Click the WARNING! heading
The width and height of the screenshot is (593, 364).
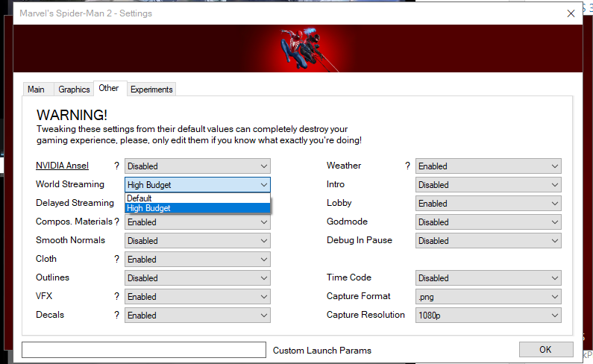[72, 115]
